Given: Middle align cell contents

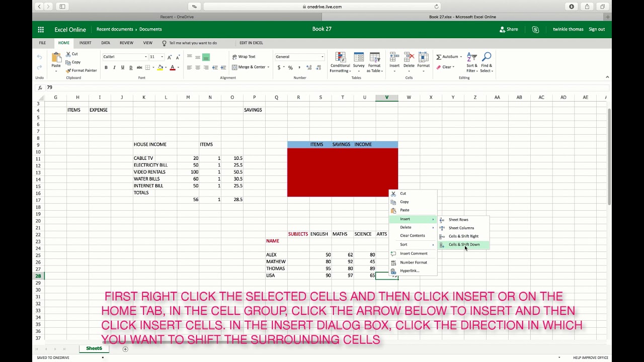Looking at the screenshot, I should click(x=198, y=57).
